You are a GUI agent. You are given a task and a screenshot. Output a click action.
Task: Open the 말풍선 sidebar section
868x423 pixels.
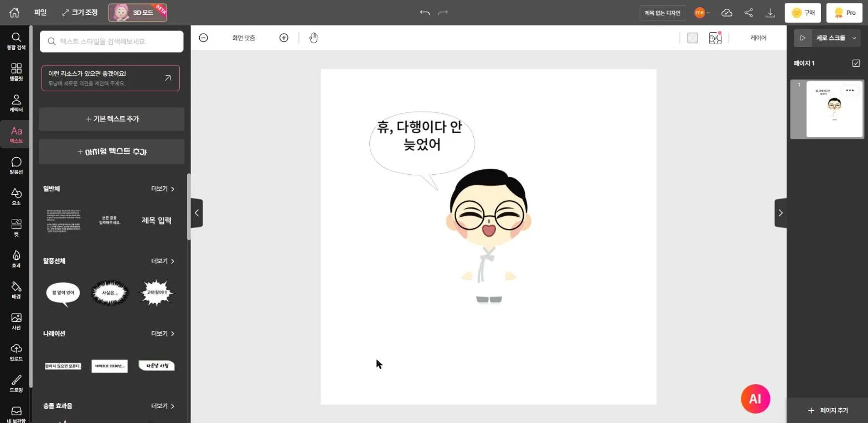tap(16, 165)
